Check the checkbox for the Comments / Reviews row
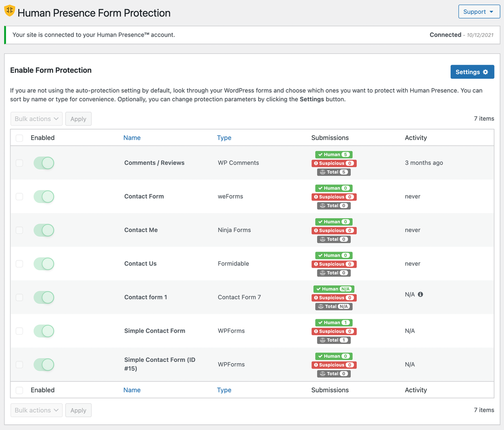504x430 pixels. click(x=19, y=163)
